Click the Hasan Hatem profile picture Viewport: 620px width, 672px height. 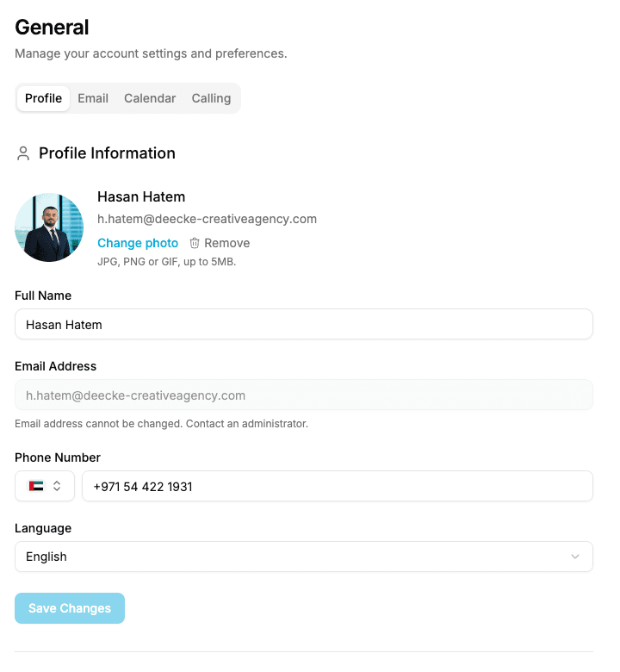point(49,227)
